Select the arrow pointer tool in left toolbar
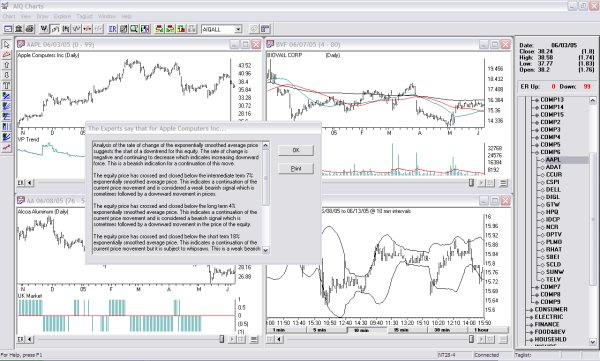The width and height of the screenshot is (600, 361). tap(7, 45)
